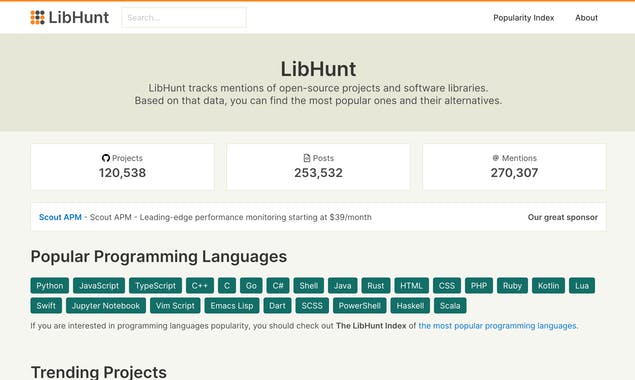635x380 pixels.
Task: Select the Emacs Lisp language tag
Action: (x=232, y=305)
